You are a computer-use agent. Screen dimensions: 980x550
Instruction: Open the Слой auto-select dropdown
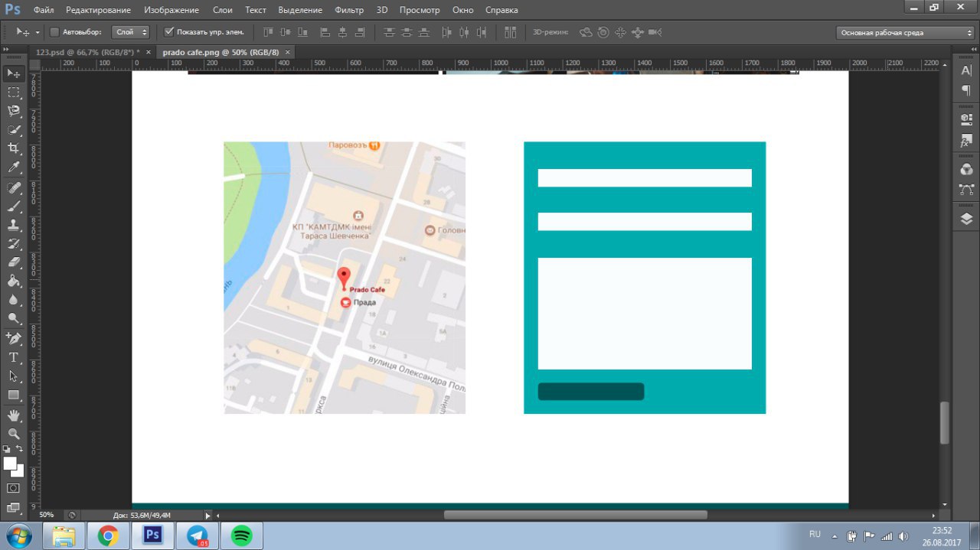click(130, 32)
